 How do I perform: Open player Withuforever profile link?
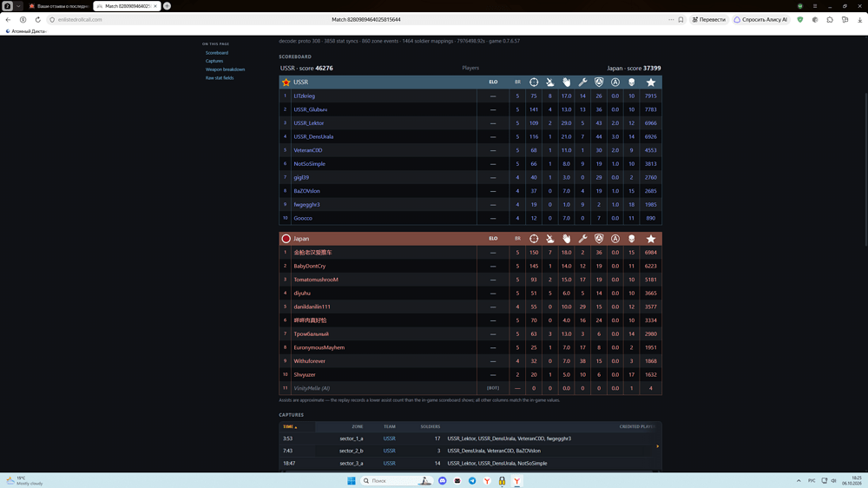pos(309,361)
